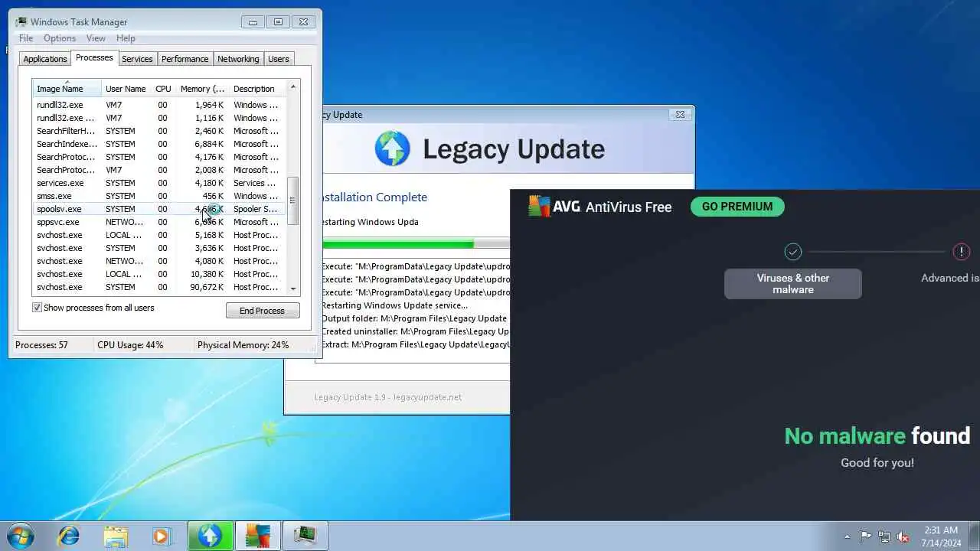Click the 'No malware found' message in AVG

(877, 435)
